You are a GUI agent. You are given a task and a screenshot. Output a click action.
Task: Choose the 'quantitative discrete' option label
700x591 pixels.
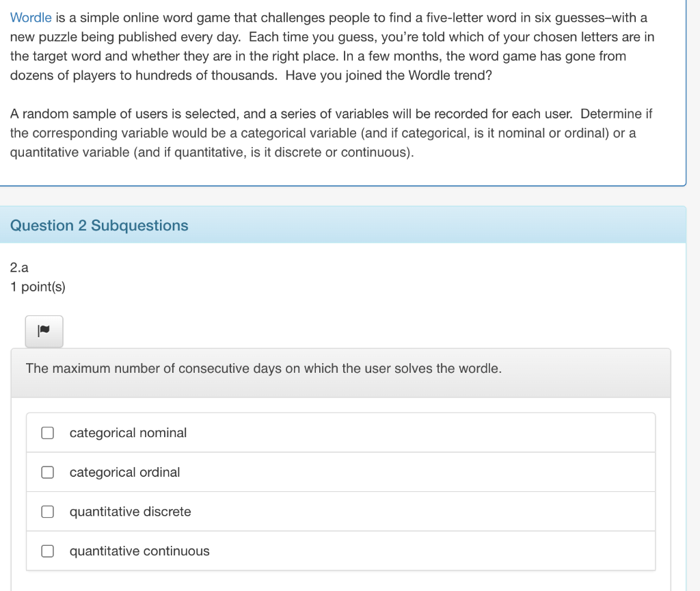click(x=130, y=512)
